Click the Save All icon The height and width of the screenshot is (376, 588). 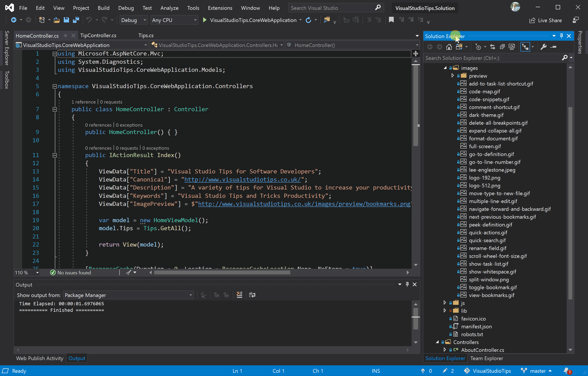coord(76,20)
